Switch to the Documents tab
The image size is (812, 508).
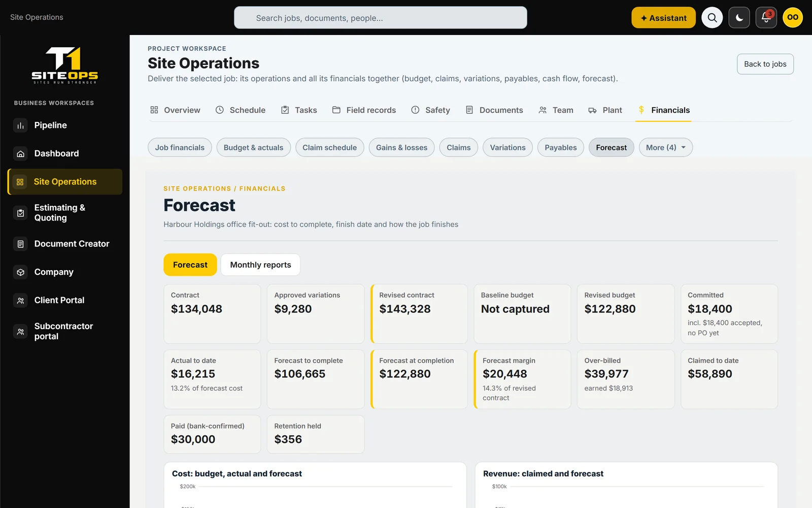click(x=494, y=110)
